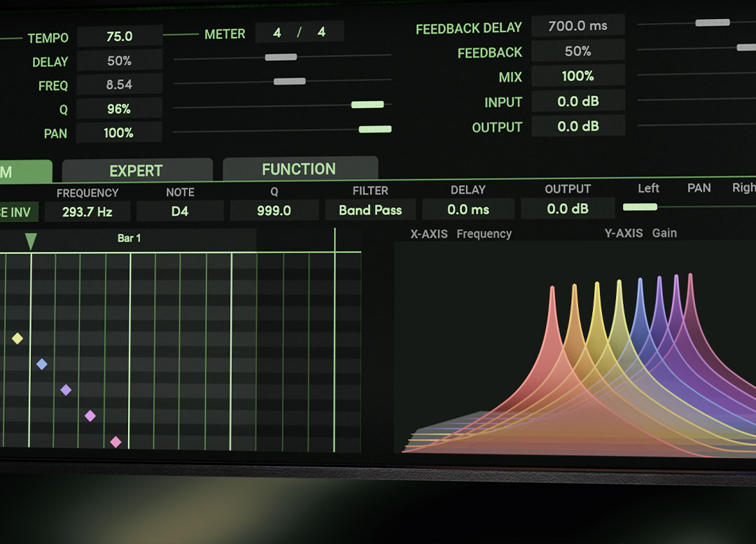Select the magenta diamond note marker
The width and height of the screenshot is (756, 544).
pyautogui.click(x=90, y=416)
